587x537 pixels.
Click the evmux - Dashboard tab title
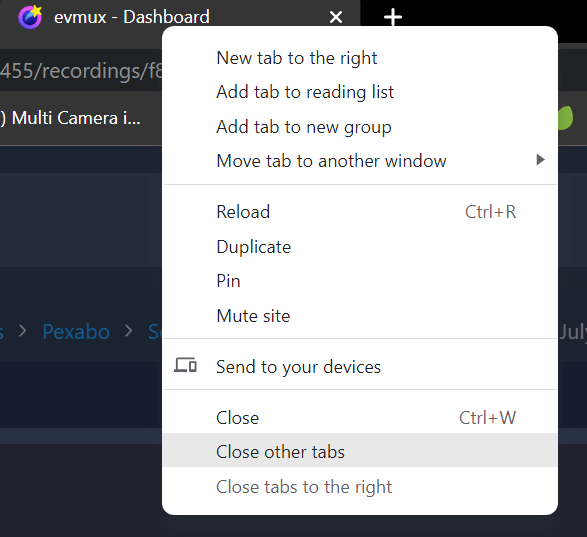[x=132, y=17]
